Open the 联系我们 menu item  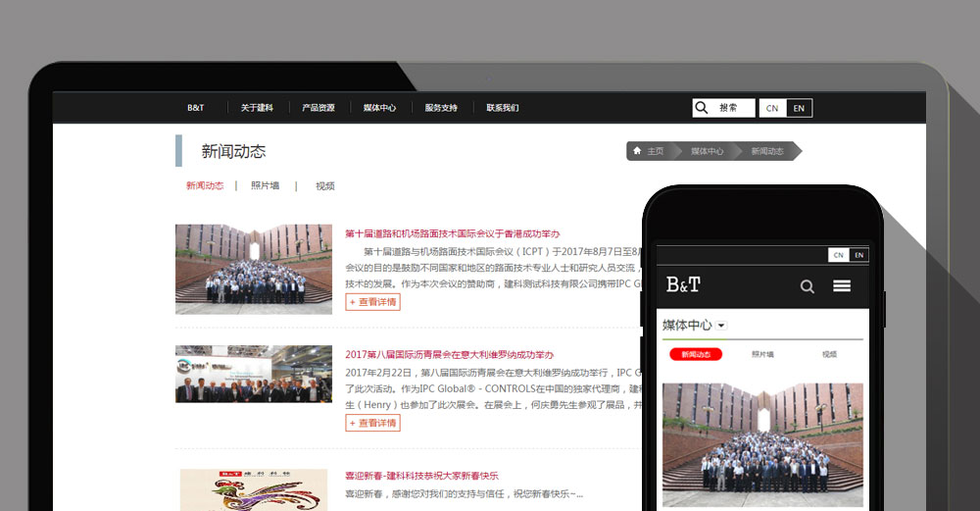(x=503, y=108)
